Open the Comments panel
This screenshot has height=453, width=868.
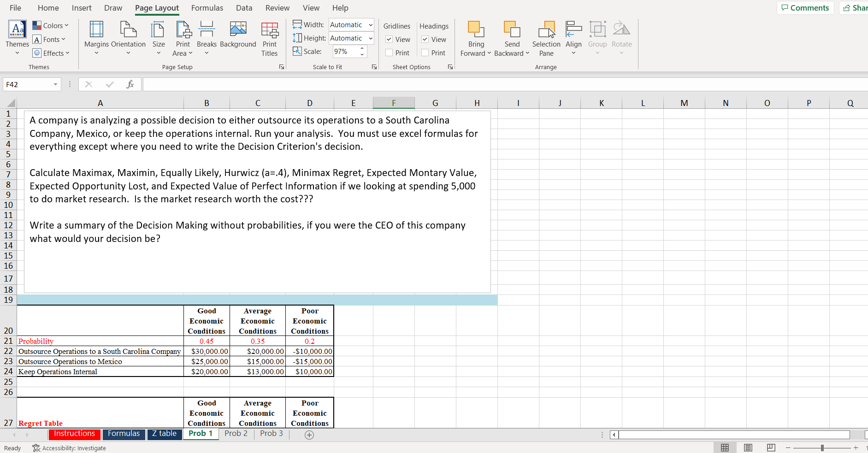click(x=805, y=8)
